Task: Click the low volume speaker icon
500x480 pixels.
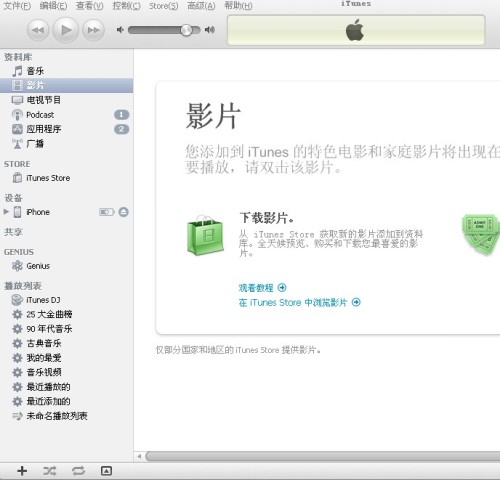Action: [x=120, y=30]
